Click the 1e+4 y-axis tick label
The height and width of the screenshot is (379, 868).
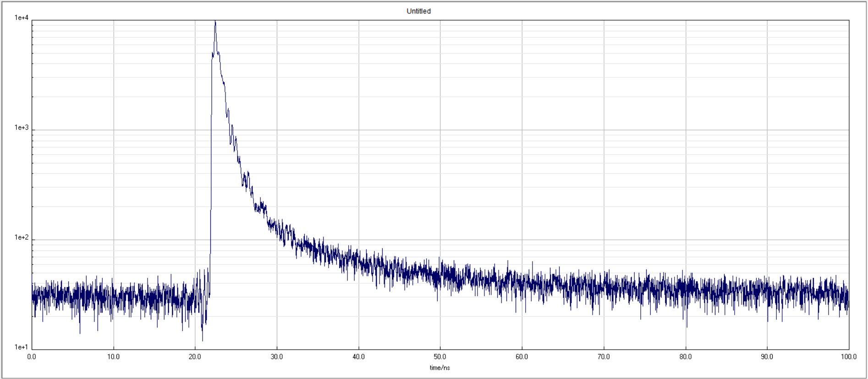click(22, 18)
